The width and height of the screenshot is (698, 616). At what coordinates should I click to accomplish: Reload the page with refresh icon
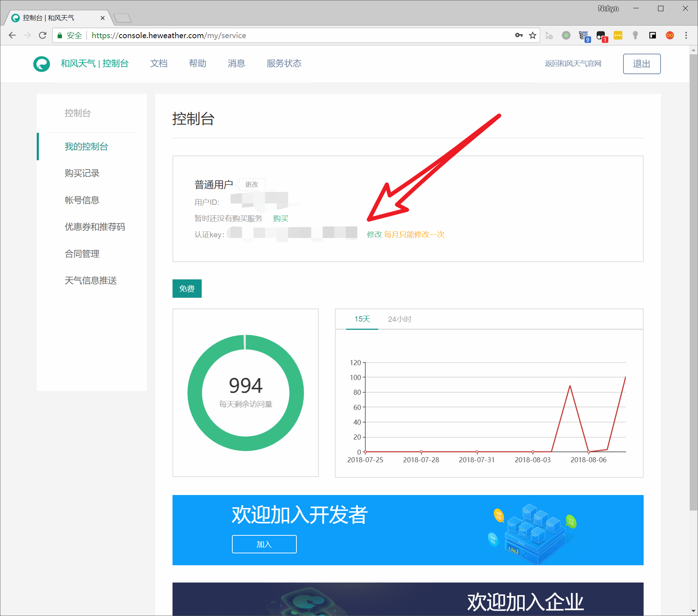click(x=43, y=35)
